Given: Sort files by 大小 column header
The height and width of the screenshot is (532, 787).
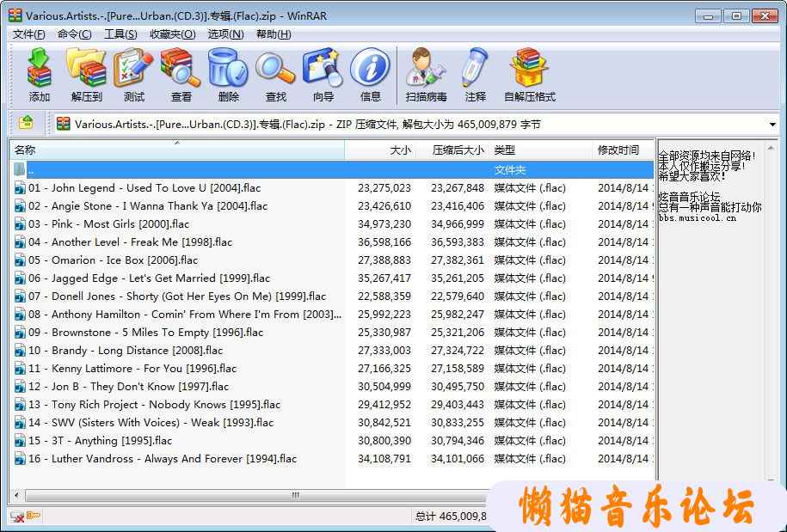Looking at the screenshot, I should [x=380, y=150].
